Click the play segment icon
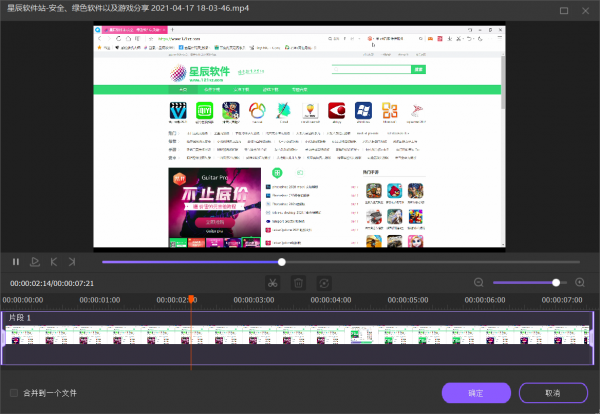The image size is (600, 414). [35, 262]
